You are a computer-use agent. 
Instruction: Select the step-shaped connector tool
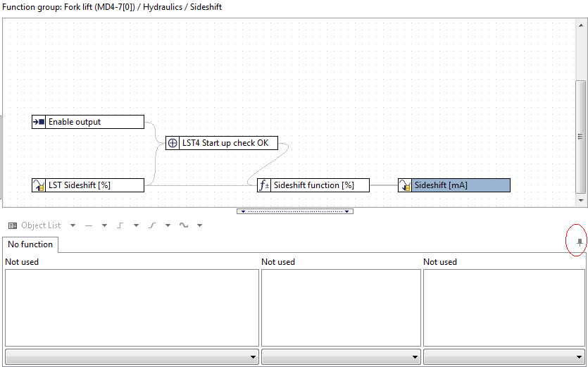click(x=120, y=225)
